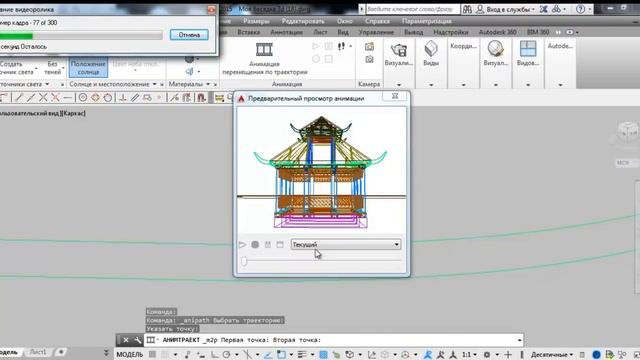Viewport: 640px width, 360px height.
Task: Open the Десятичные units dropdown
Action: coord(552,354)
